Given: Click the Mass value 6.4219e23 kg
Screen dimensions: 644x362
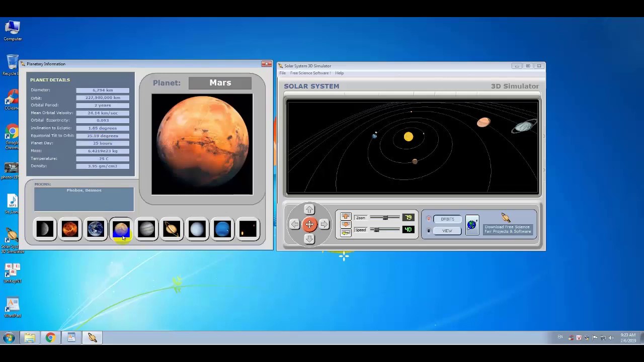Looking at the screenshot, I should pos(103,151).
